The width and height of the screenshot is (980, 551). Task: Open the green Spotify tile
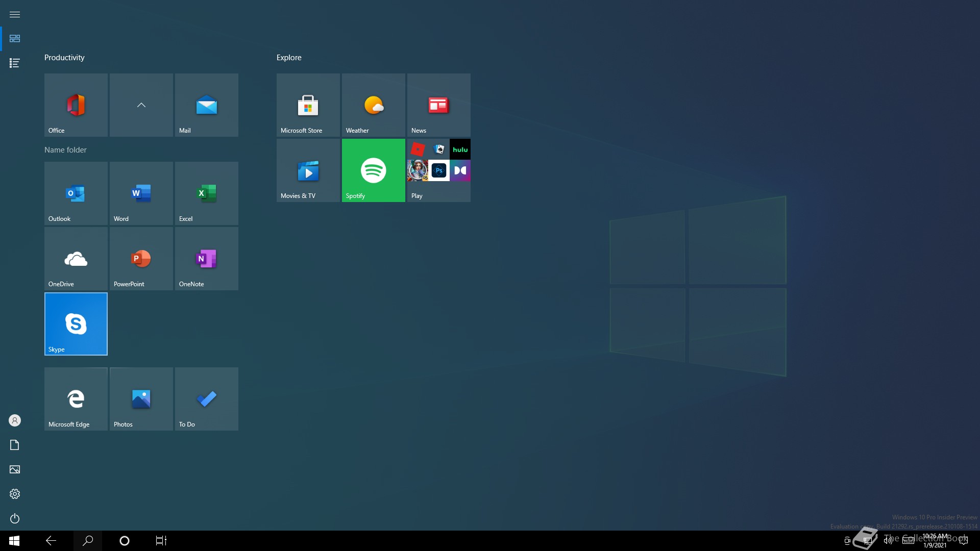(x=373, y=170)
